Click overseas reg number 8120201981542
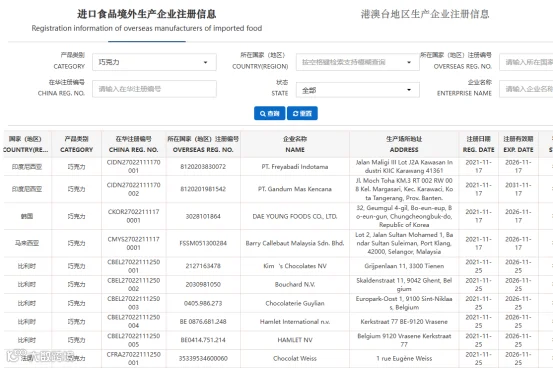 pos(203,189)
